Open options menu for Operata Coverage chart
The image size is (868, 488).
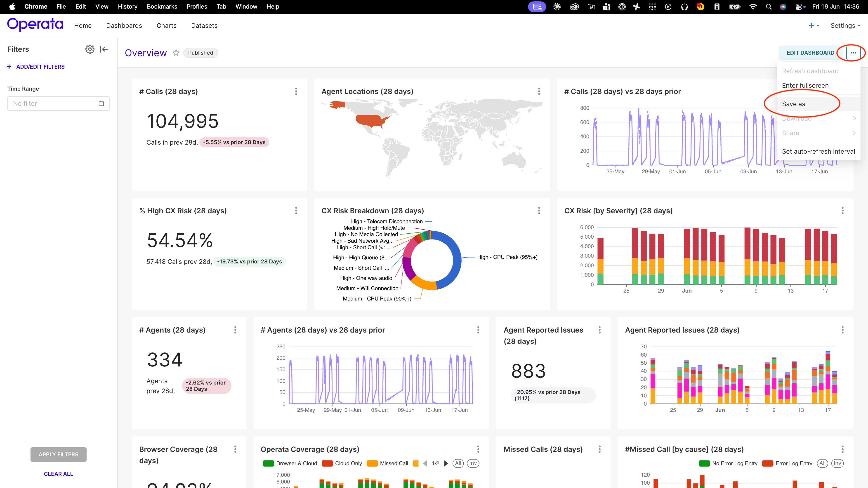tap(478, 449)
